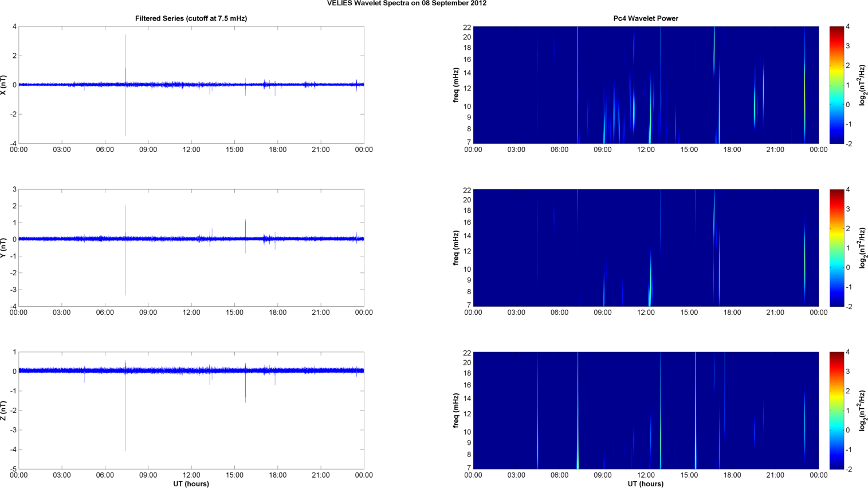Click the middle wavelet plot's colorbar

coord(836,248)
